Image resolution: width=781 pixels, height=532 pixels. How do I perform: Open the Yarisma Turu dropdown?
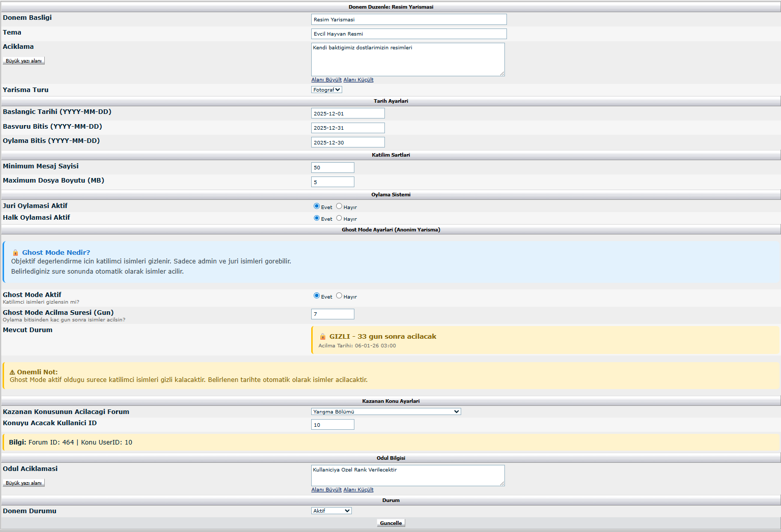(326, 90)
